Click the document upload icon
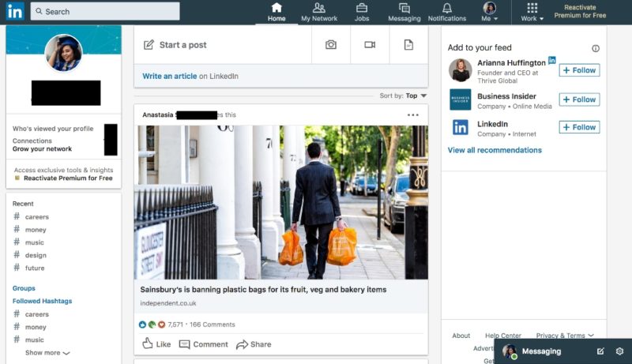This screenshot has width=632, height=364. point(408,45)
